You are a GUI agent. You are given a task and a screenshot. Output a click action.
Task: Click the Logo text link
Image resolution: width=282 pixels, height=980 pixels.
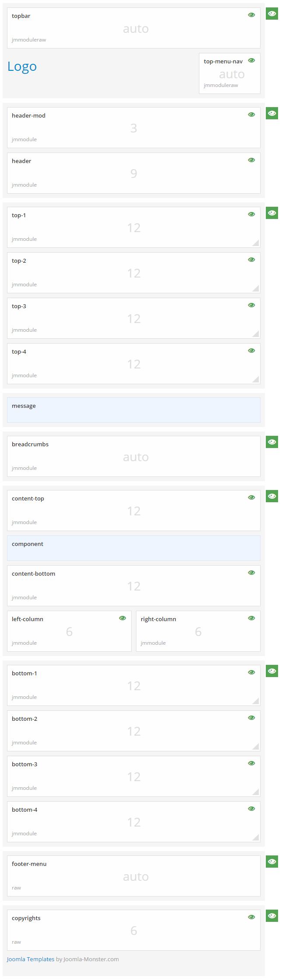pos(22,66)
